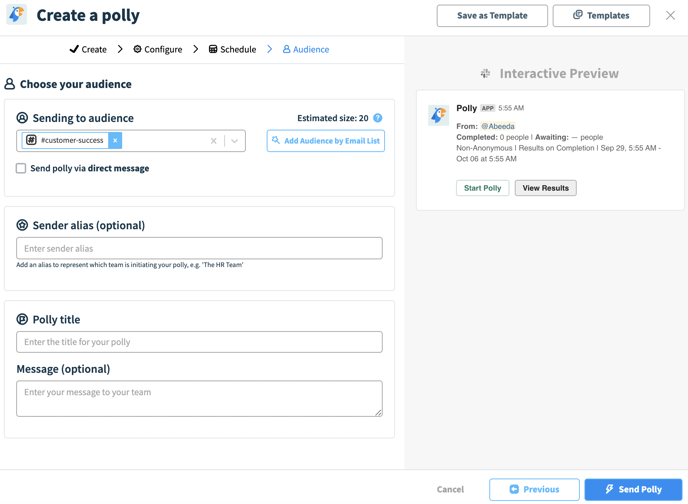The height and width of the screenshot is (504, 688).
Task: Focus the message to your team textarea
Action: pos(199,398)
